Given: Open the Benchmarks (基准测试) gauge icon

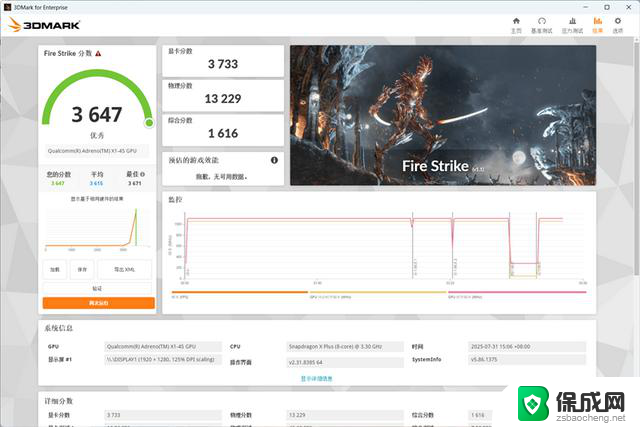Looking at the screenshot, I should click(x=542, y=21).
